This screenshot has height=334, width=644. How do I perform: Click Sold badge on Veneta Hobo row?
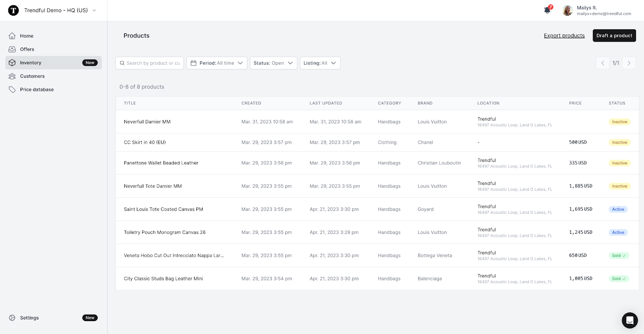(619, 256)
